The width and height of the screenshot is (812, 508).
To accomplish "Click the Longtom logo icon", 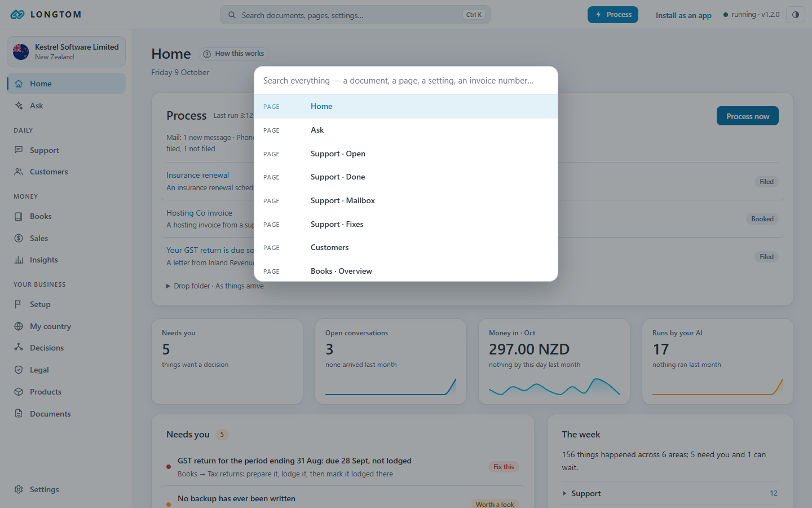I will (17, 15).
